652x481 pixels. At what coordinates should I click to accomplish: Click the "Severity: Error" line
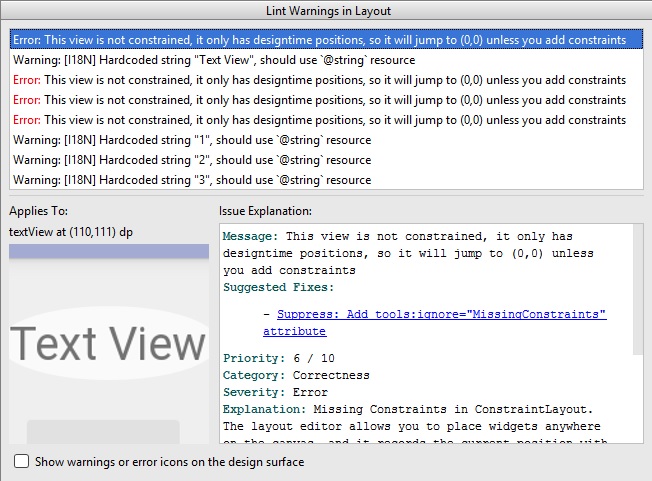point(275,392)
